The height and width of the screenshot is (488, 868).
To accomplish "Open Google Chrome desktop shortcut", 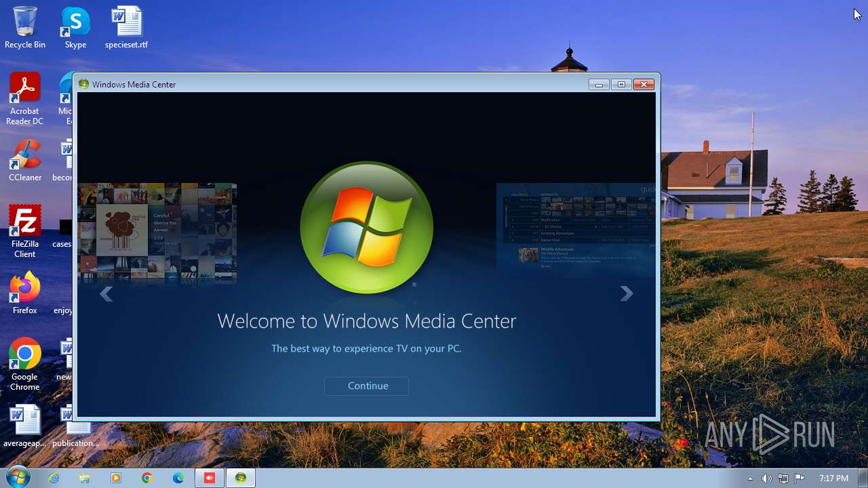I will pos(25,364).
